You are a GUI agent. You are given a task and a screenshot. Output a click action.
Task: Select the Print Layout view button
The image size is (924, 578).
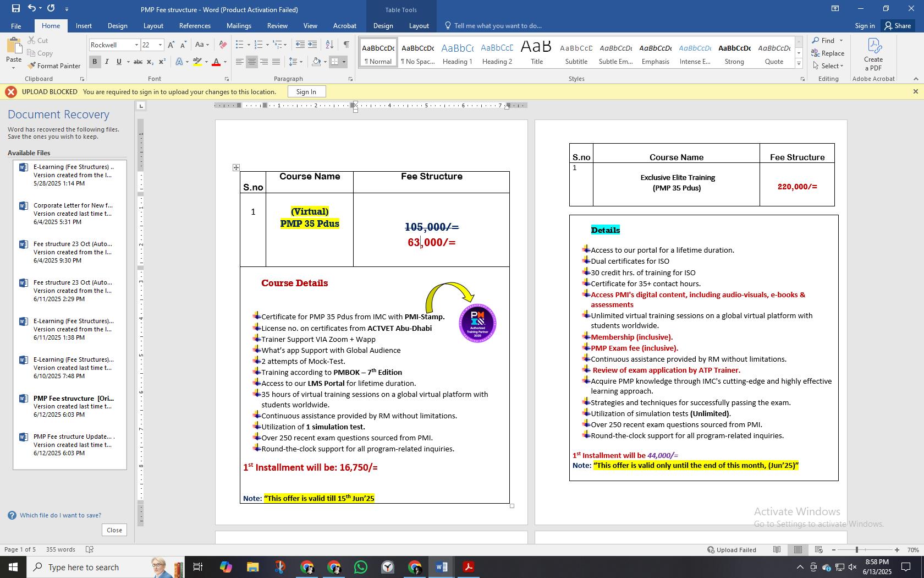798,549
